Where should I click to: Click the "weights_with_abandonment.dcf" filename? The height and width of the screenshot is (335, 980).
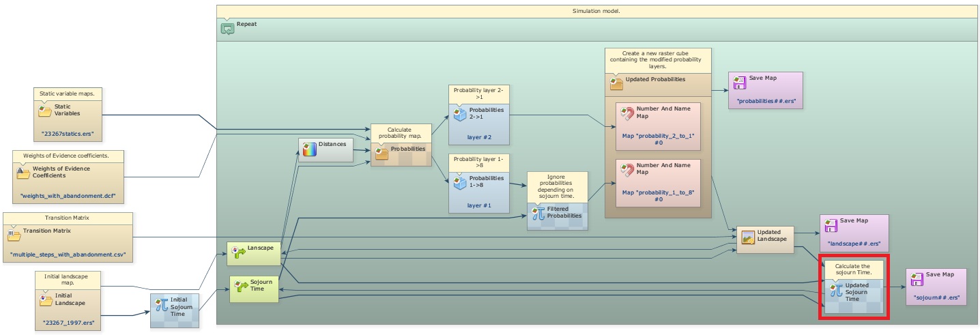[68, 196]
